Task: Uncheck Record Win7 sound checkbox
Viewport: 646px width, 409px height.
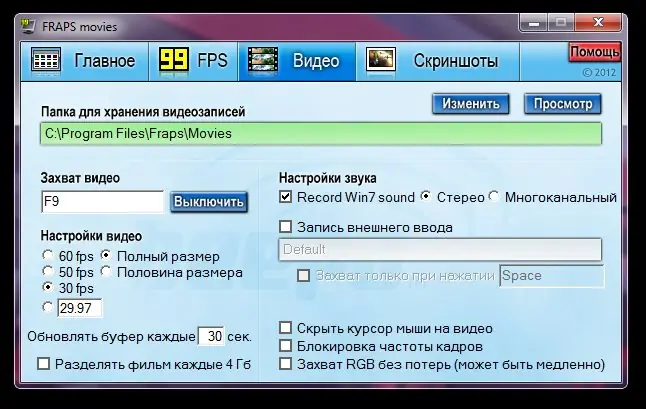Action: 286,196
